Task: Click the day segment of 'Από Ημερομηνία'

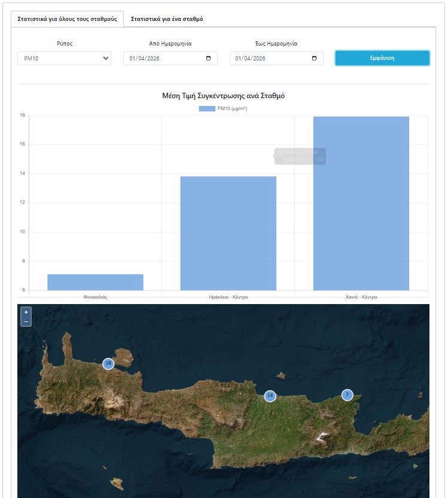Action: (130, 58)
